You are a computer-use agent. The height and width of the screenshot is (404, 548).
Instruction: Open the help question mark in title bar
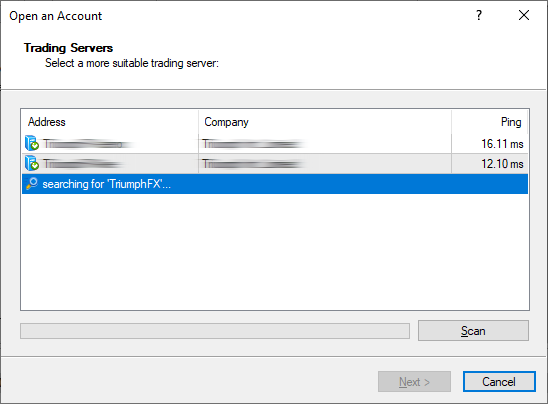point(479,15)
